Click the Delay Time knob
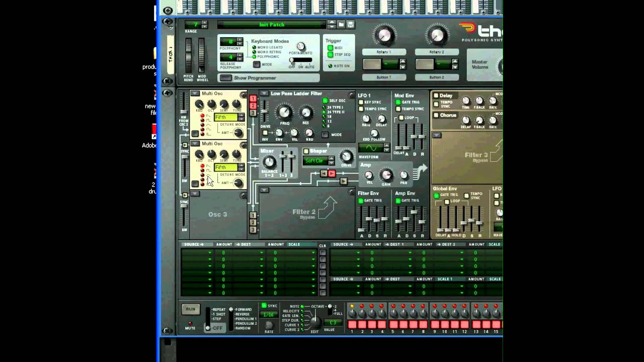 pyautogui.click(x=466, y=101)
